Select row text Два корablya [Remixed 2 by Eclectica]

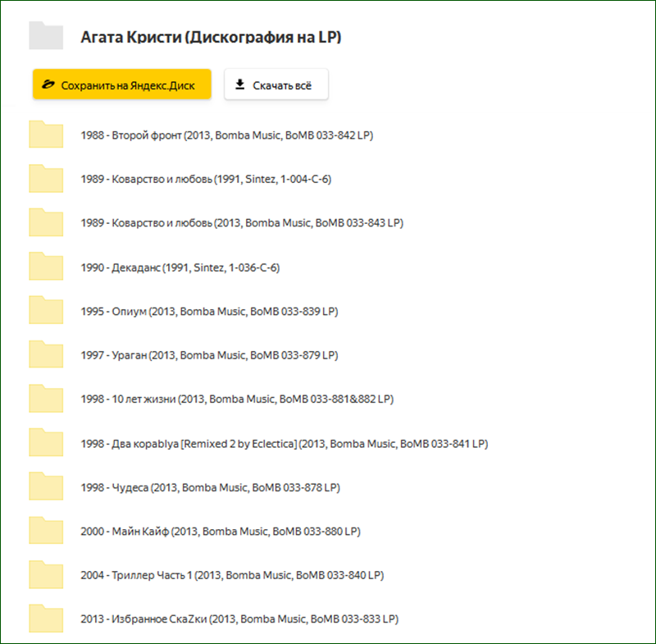point(285,444)
